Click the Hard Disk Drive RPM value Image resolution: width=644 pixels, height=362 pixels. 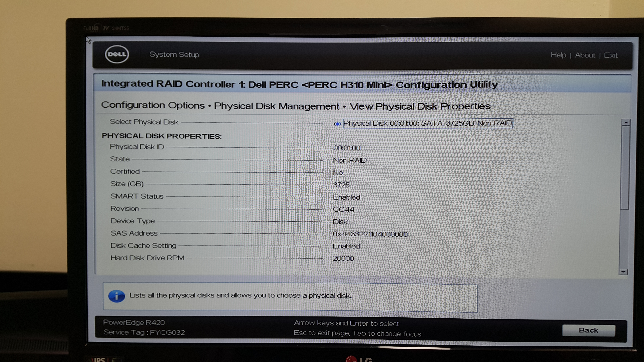(343, 258)
